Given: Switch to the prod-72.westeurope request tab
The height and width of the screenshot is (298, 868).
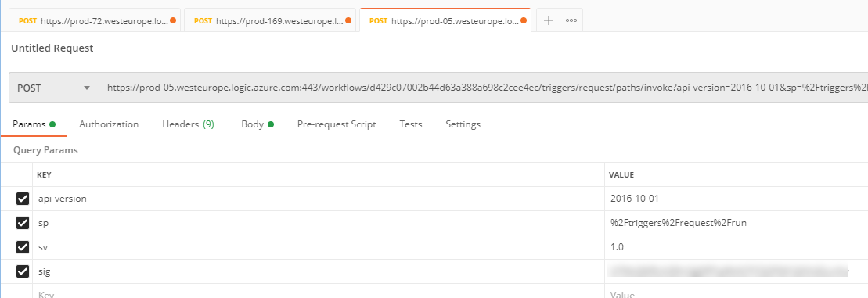Looking at the screenshot, I should (95, 20).
